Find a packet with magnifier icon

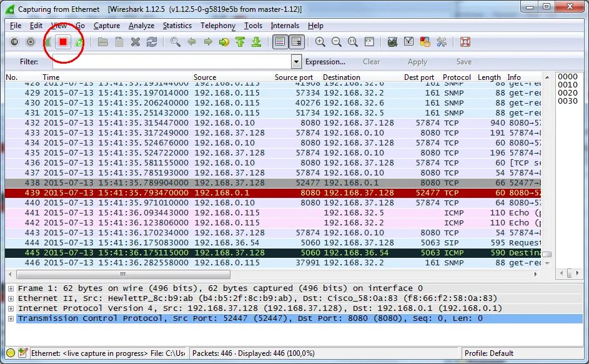coord(175,42)
